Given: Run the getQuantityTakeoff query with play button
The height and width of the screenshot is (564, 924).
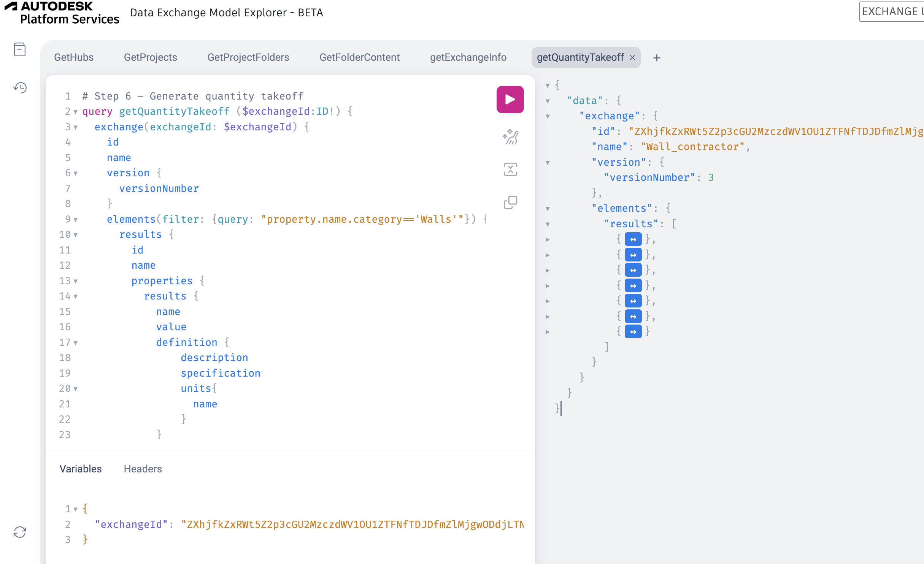Looking at the screenshot, I should click(510, 100).
